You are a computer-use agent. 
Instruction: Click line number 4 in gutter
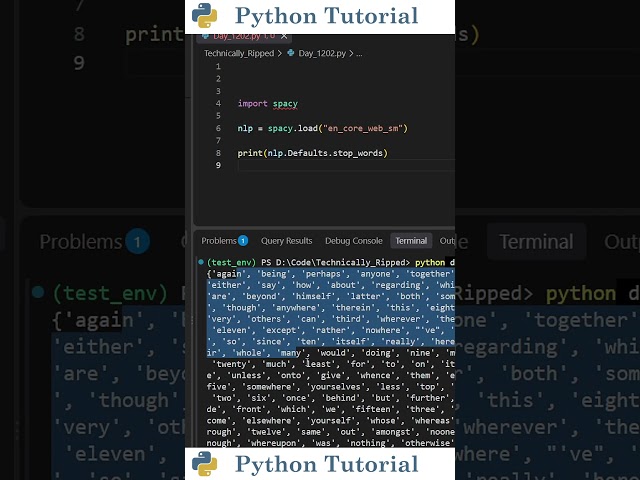218,104
